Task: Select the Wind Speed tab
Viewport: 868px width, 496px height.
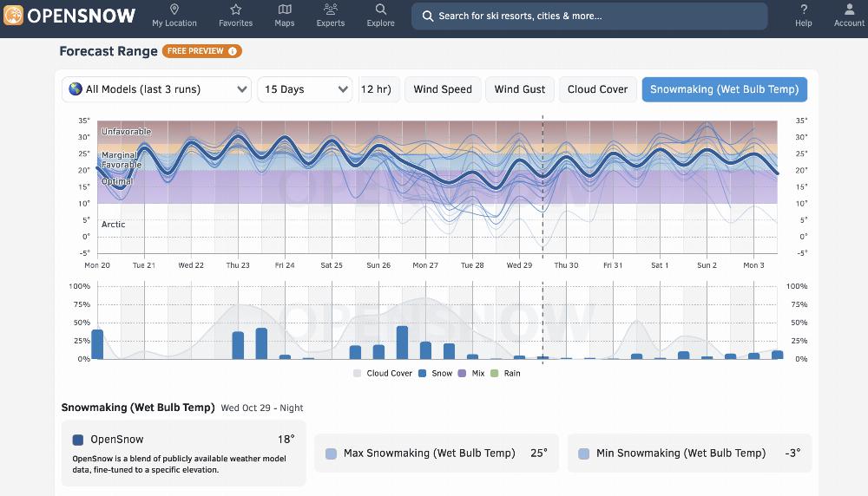Action: pos(443,89)
